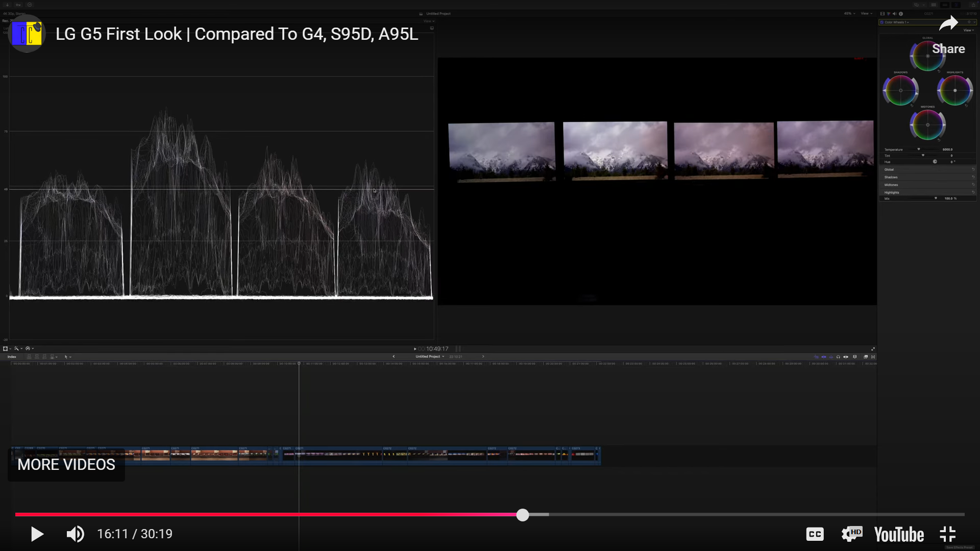The height and width of the screenshot is (551, 980).
Task: Expand the viewer to full screen
Action: point(873,349)
